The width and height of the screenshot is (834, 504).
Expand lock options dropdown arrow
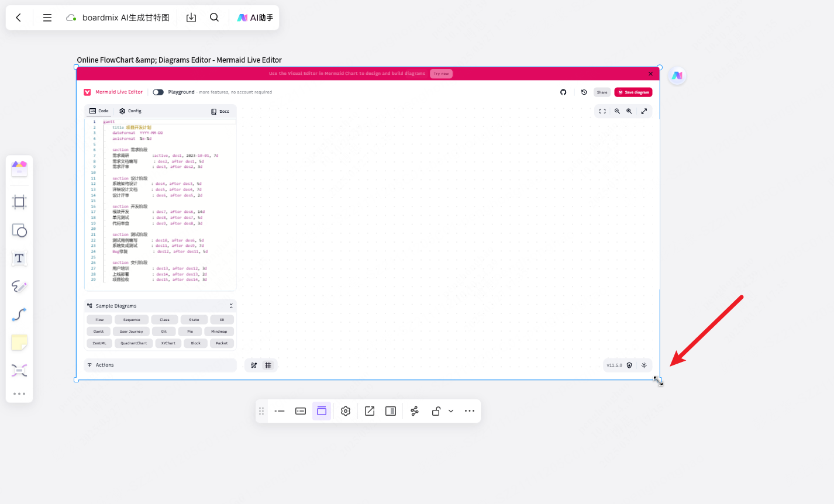[x=451, y=411]
